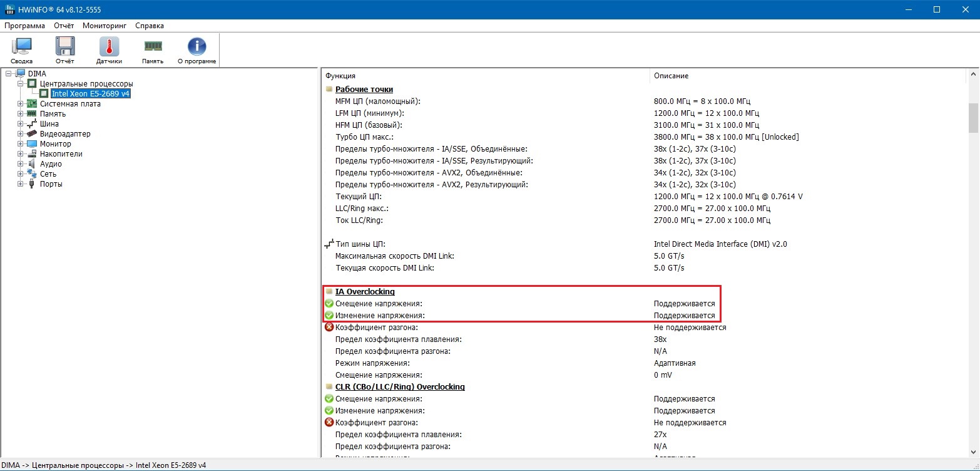Click the Intel Direct Media Interface value

coord(720,244)
